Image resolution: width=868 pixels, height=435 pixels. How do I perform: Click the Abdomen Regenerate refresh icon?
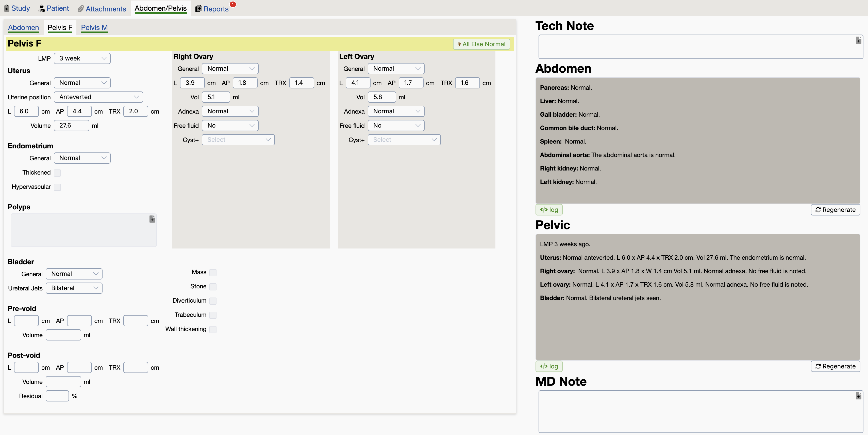pos(818,210)
